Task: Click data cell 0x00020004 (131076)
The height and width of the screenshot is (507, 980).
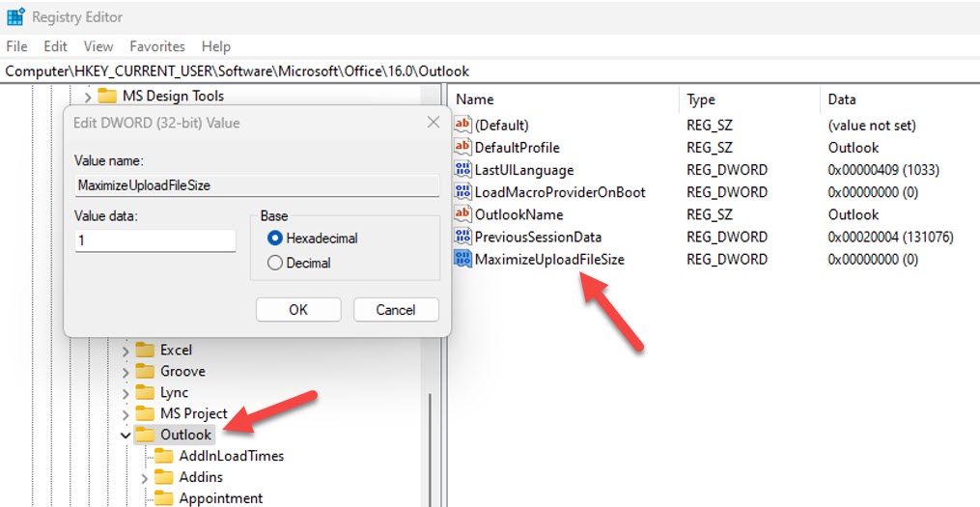Action: pyautogui.click(x=890, y=237)
